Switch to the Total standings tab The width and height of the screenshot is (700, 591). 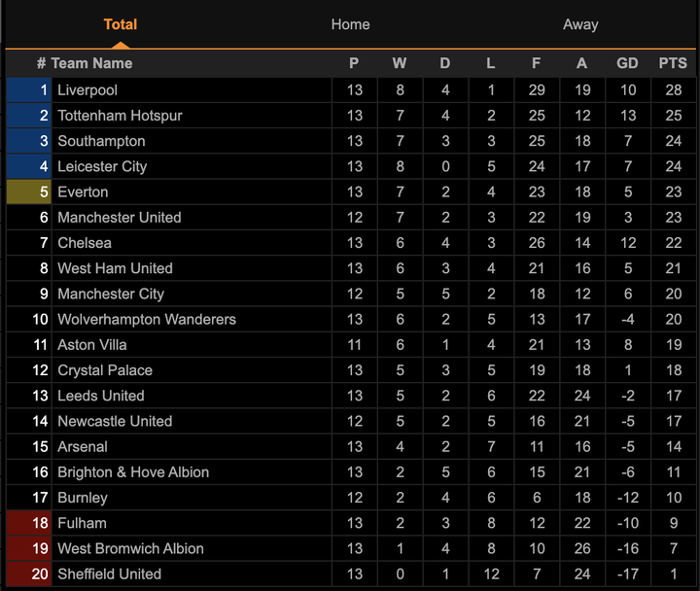click(120, 24)
